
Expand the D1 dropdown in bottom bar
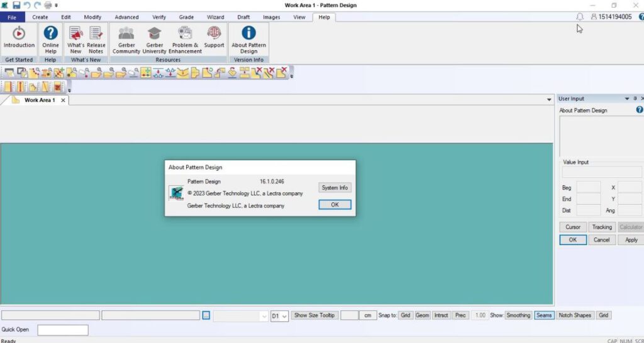(x=285, y=316)
